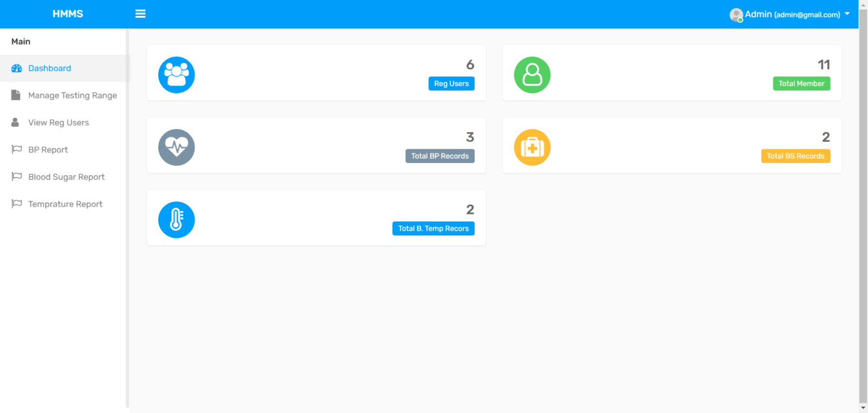Click the orange medical kit BS Records icon
Viewport: 868px width, 413px height.
[x=532, y=147]
